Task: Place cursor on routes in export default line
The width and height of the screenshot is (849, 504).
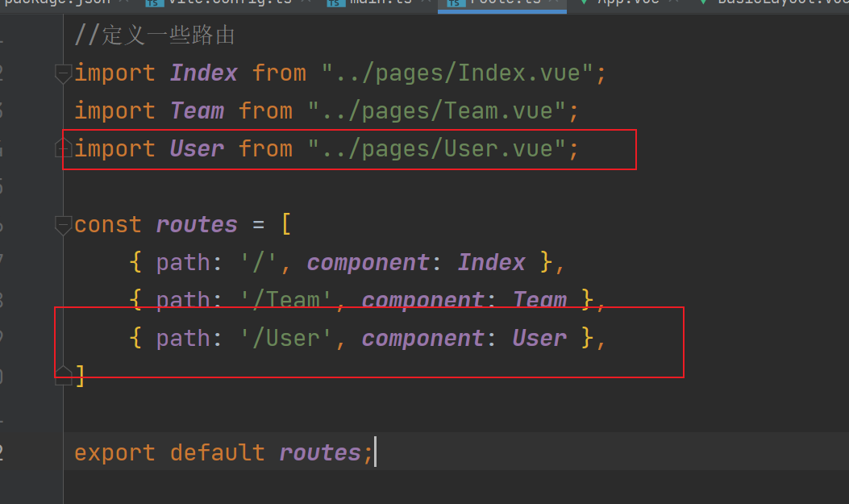Action: point(319,452)
